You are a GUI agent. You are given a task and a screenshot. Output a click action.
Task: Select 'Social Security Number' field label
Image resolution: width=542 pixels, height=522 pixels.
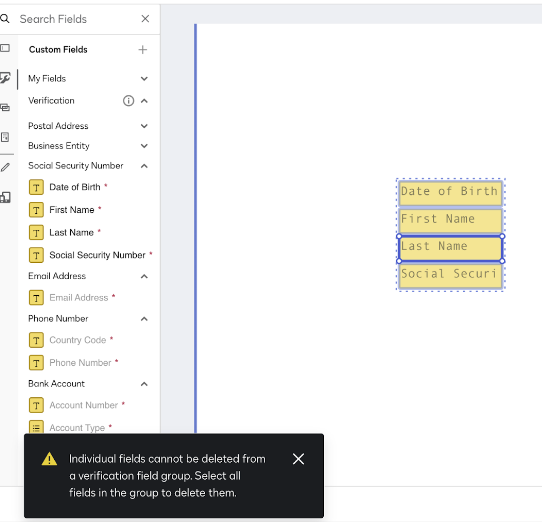[97, 255]
